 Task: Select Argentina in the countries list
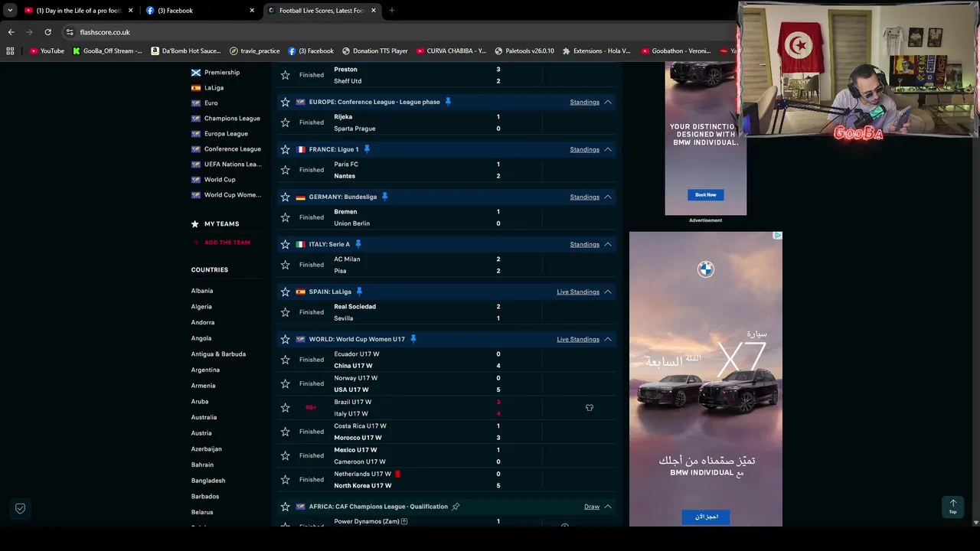pos(205,370)
